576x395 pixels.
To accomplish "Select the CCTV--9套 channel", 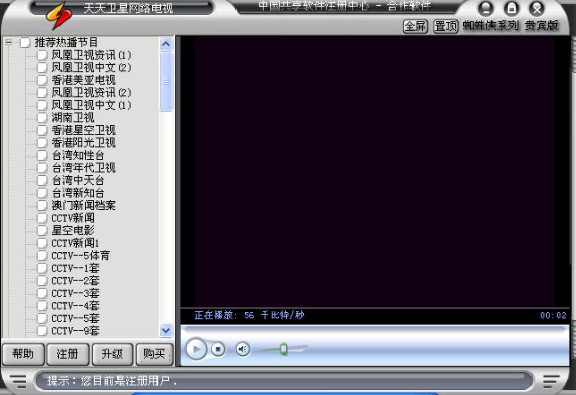I will [75, 331].
